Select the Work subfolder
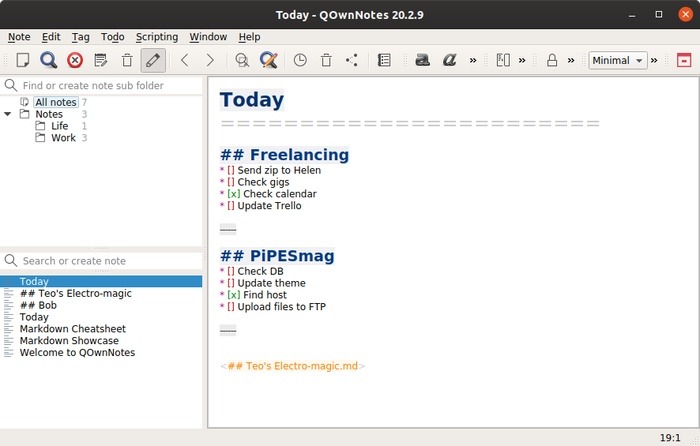Screen dimensions: 700x446 [x=63, y=138]
